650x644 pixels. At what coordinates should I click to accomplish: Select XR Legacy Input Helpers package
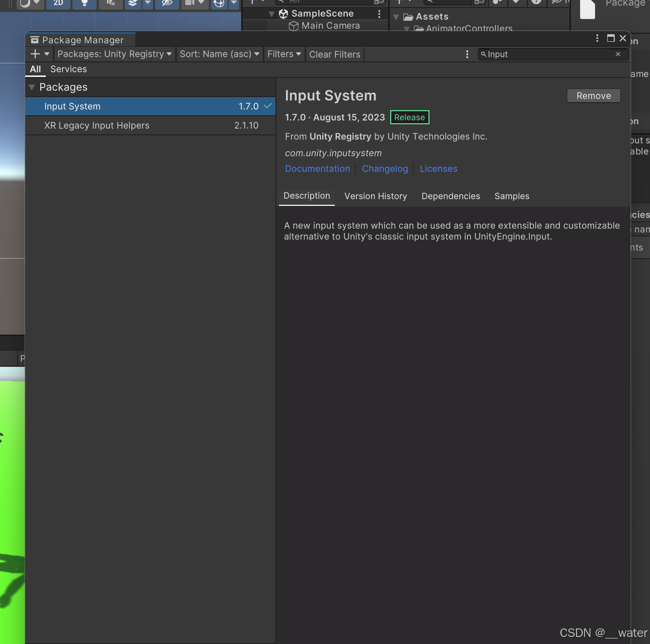[150, 125]
